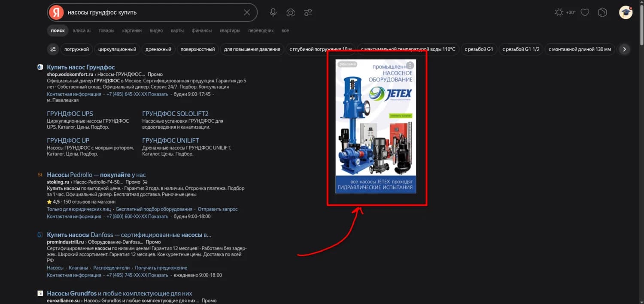
Task: Toggle the поверхностный filter chip
Action: click(x=197, y=49)
